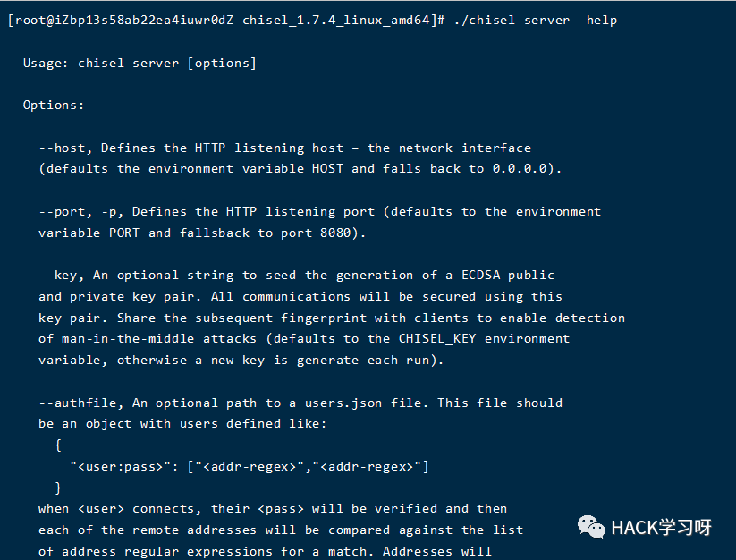Click the CHISEL_KEY environment variable name

(429, 338)
